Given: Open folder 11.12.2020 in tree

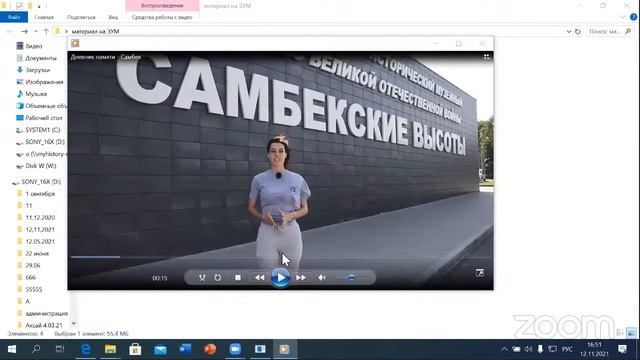Looking at the screenshot, I should 36,218.
